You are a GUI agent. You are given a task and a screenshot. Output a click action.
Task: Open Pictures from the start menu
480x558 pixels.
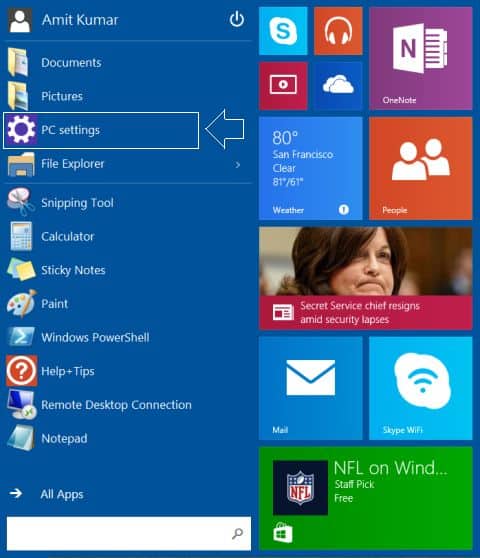[x=128, y=96]
